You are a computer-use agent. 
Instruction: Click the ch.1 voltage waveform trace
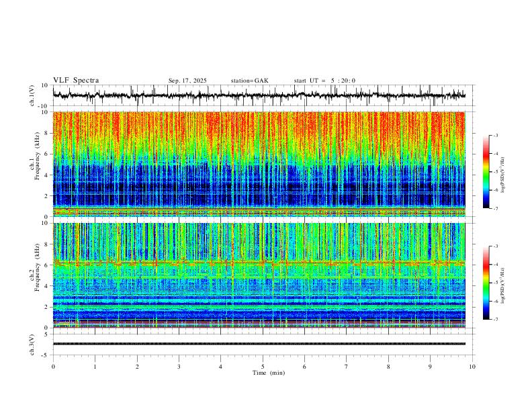[x=259, y=95]
